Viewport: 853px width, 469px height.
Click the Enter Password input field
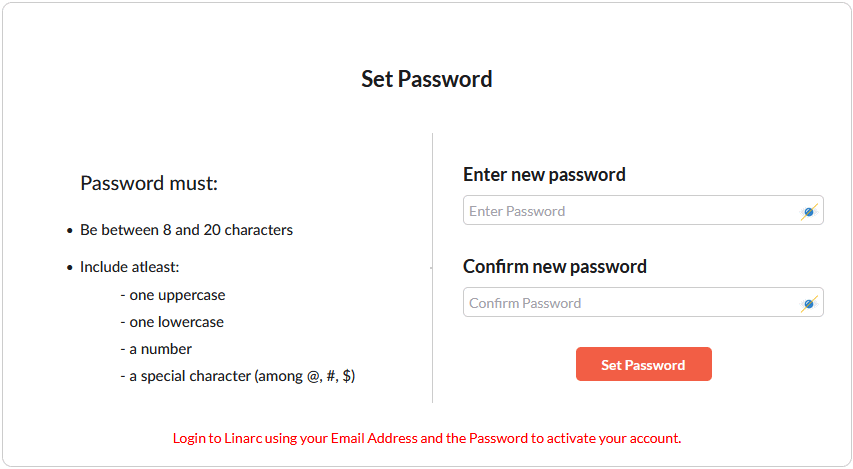(x=630, y=211)
